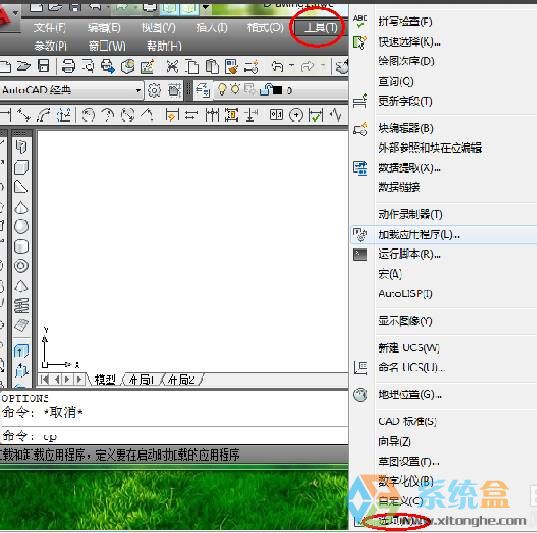This screenshot has height=533, width=537.
Task: Expand the quick access toolbar dropdown arrow
Action: coord(206,6)
